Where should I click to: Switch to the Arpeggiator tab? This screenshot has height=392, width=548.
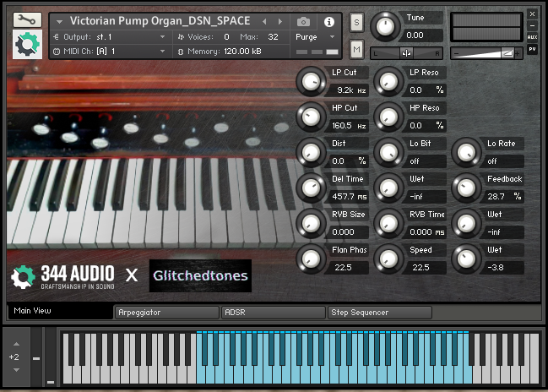[165, 313]
